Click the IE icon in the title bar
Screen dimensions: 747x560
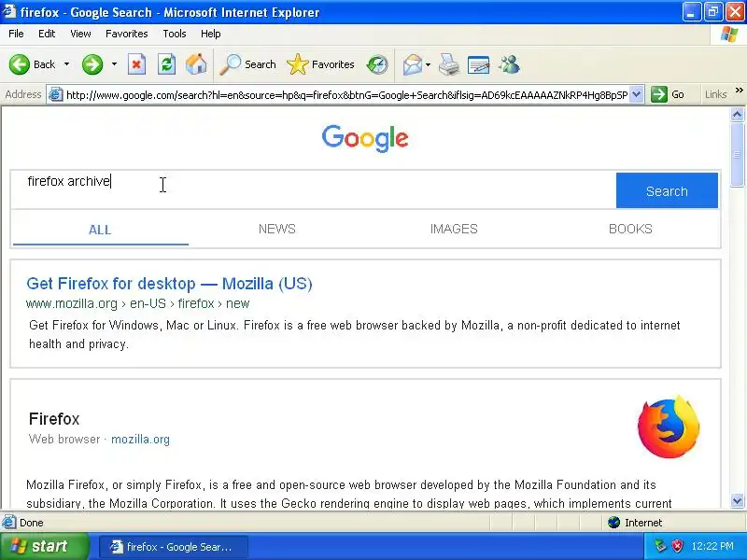[x=9, y=11]
